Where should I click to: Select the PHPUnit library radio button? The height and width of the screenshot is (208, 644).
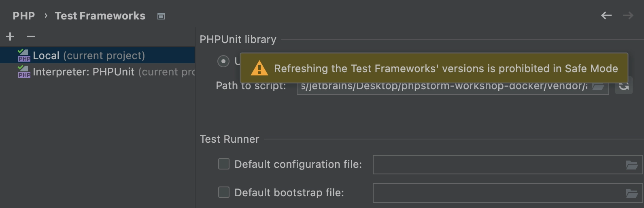(223, 61)
